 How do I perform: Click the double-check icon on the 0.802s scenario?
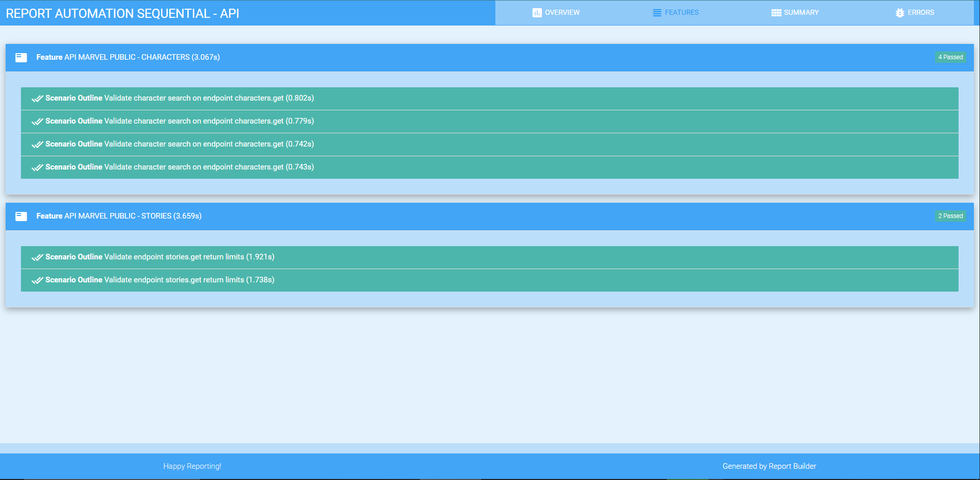click(37, 98)
